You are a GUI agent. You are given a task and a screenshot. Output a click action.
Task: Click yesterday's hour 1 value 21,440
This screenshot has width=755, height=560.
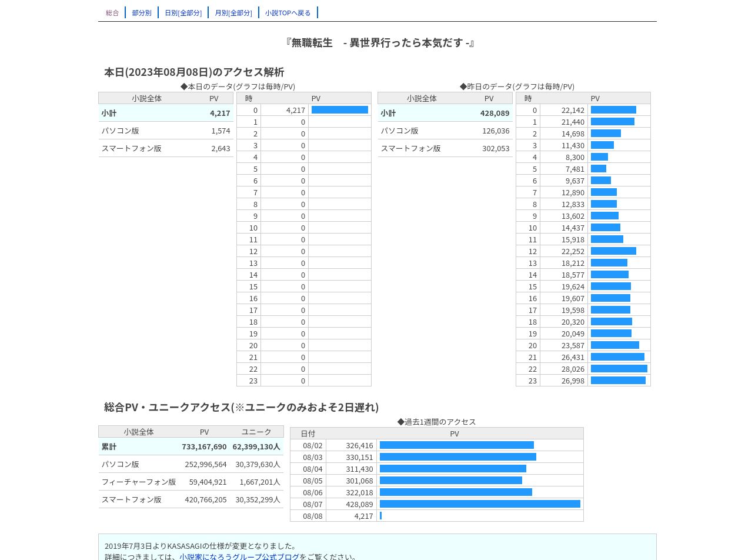click(573, 122)
